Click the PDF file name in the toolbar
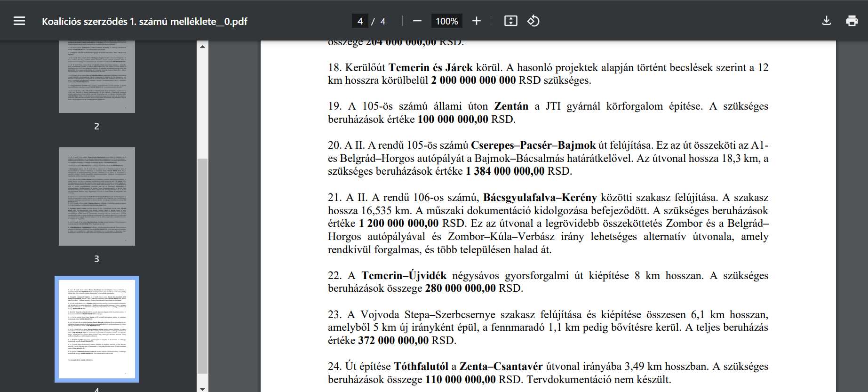Viewport: 868px width, 392px height. (x=144, y=21)
